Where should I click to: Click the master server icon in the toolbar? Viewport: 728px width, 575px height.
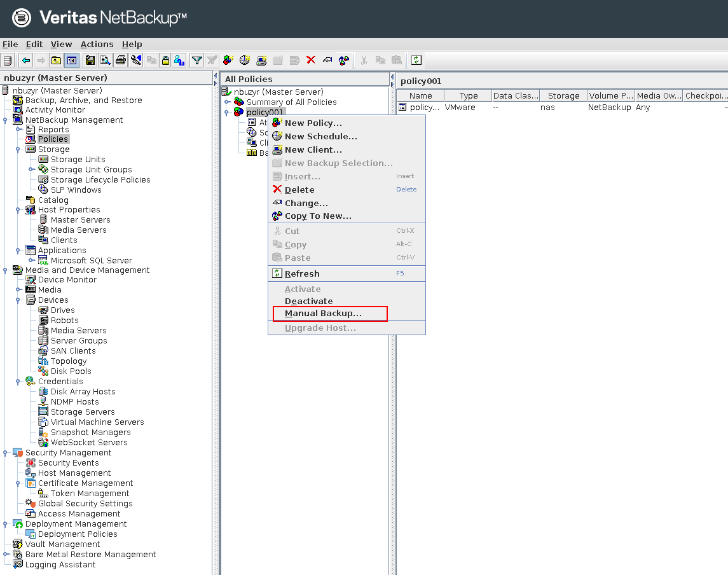[8, 60]
